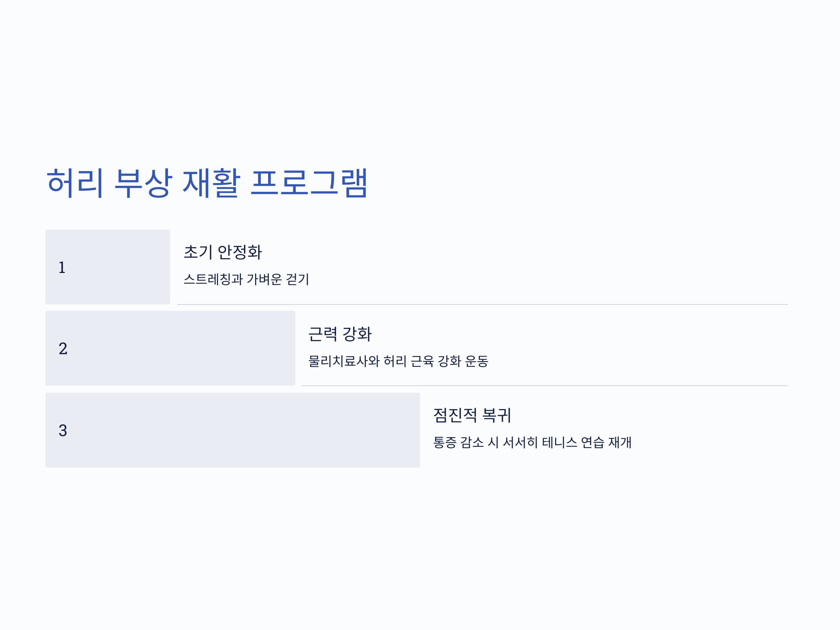
Task: Click the divider line under 초기 안정화
Action: point(482,304)
